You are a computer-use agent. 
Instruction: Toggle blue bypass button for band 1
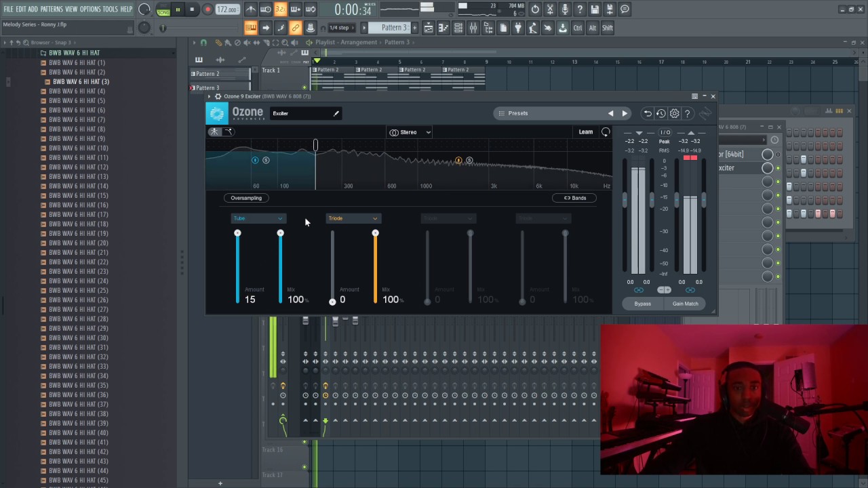tap(255, 160)
